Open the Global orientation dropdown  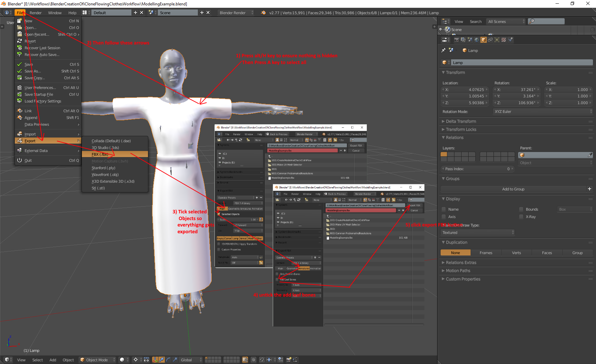191,360
